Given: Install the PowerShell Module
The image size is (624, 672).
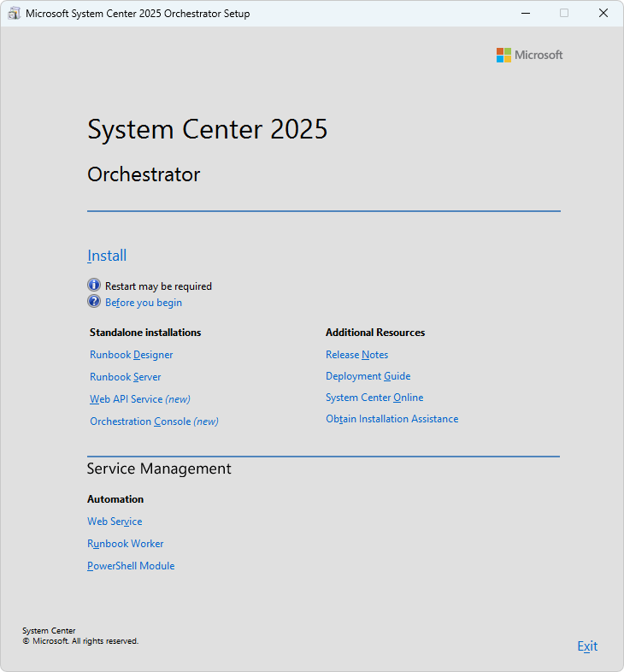Looking at the screenshot, I should pyautogui.click(x=131, y=566).
